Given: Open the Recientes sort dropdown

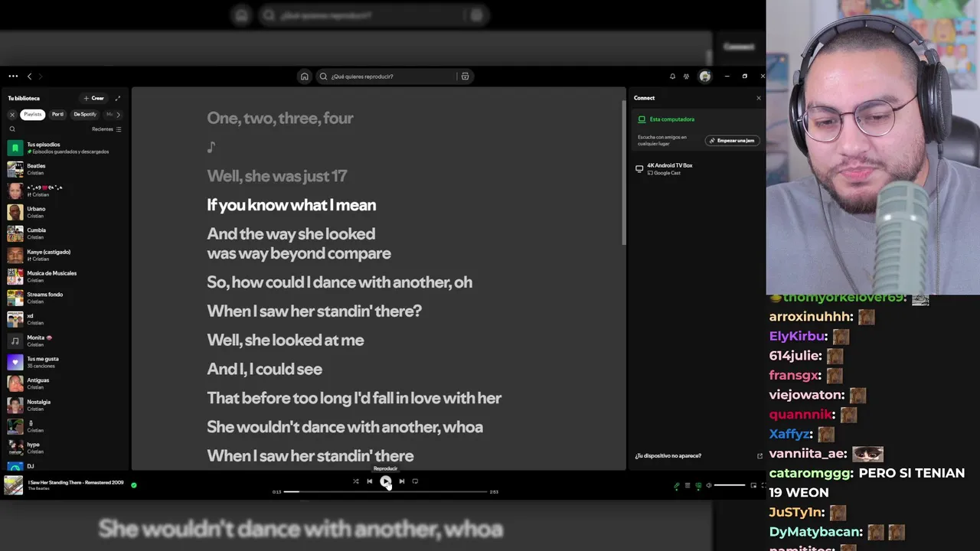Looking at the screenshot, I should (106, 129).
